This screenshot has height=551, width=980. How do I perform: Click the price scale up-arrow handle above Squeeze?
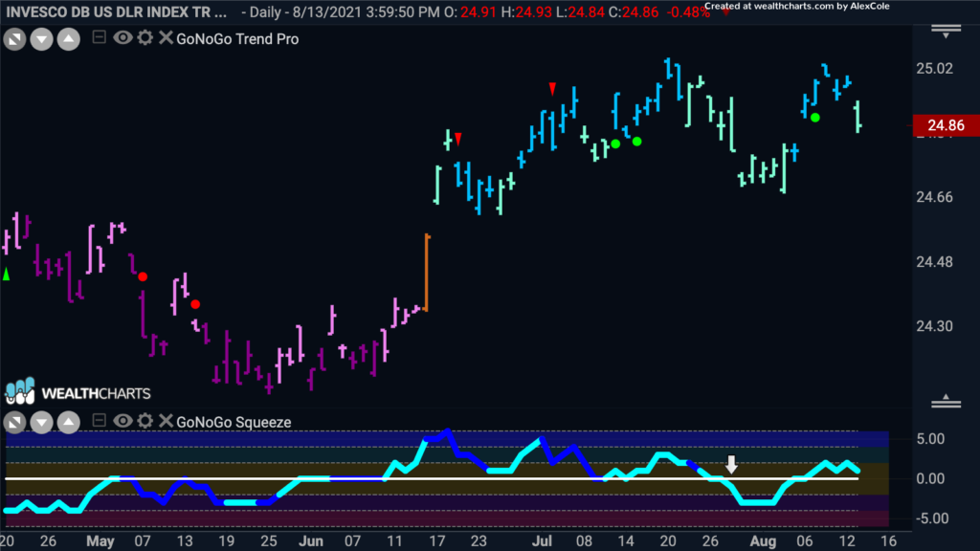(946, 401)
